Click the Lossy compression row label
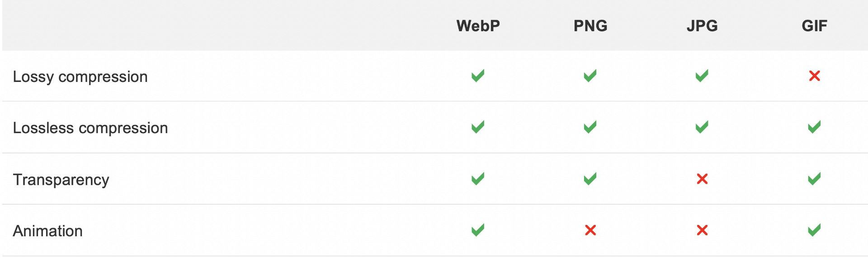Screen dimensions: 868x258 point(80,77)
